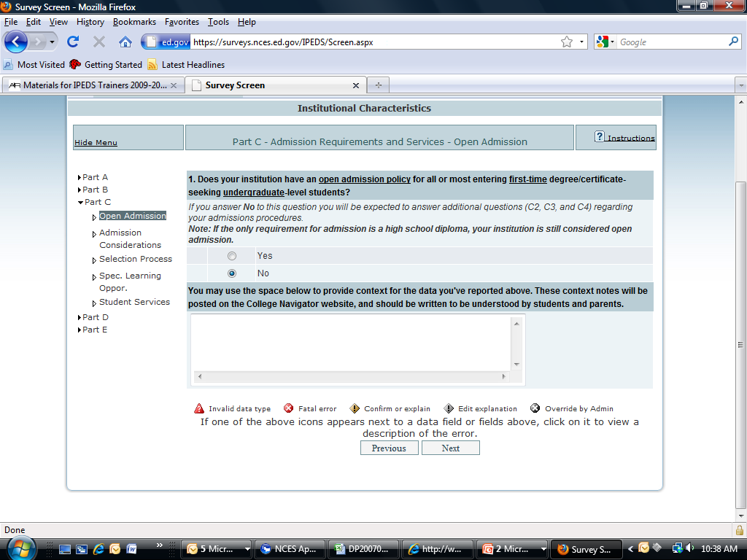Close the Materials for IPEDS Trainers tab

[174, 86]
